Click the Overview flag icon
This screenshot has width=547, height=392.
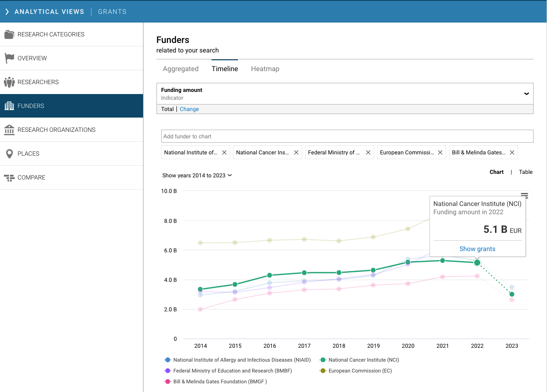pyautogui.click(x=9, y=58)
